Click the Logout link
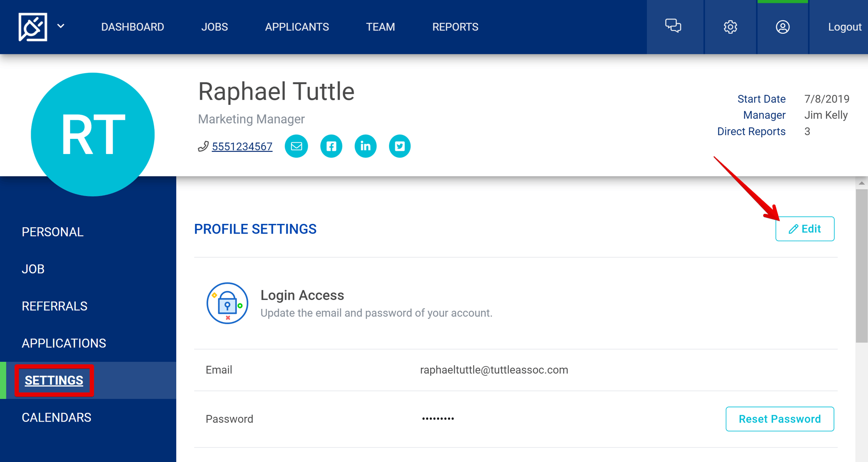 [x=844, y=27]
